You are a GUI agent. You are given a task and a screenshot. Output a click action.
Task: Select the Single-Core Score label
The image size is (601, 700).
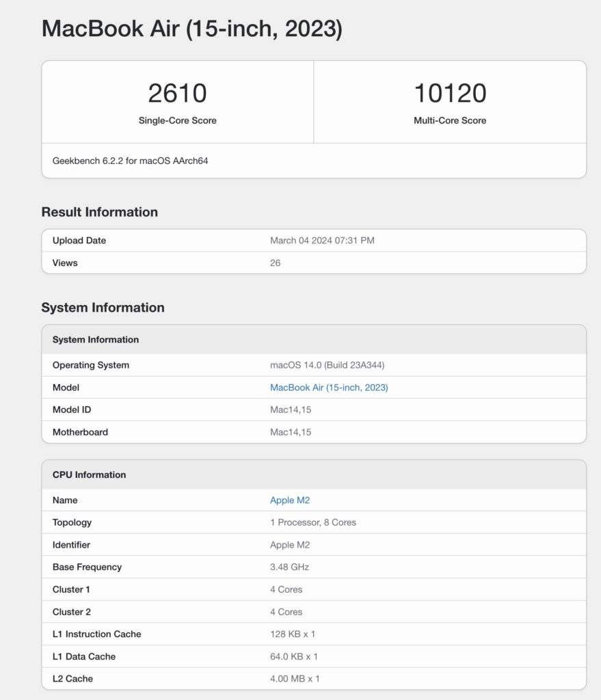177,120
